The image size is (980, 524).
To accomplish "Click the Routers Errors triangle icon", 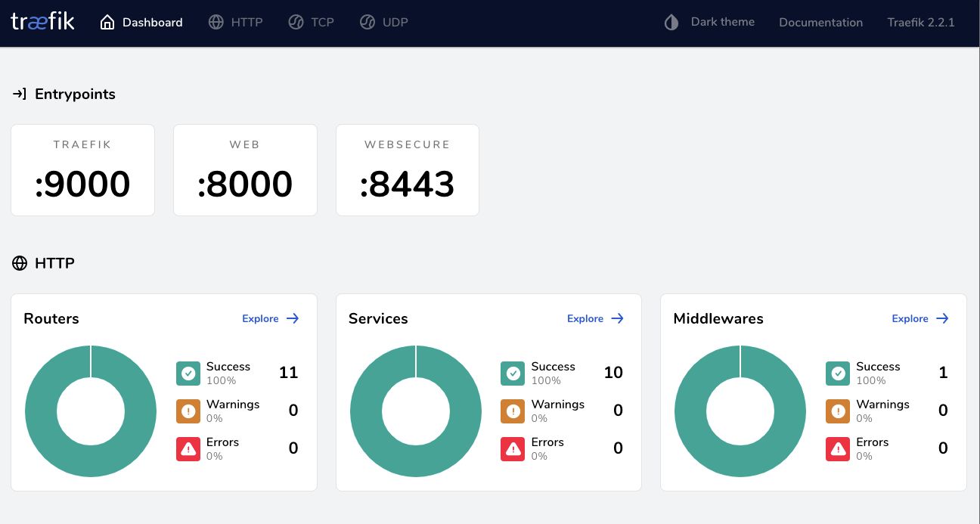I will (x=188, y=448).
